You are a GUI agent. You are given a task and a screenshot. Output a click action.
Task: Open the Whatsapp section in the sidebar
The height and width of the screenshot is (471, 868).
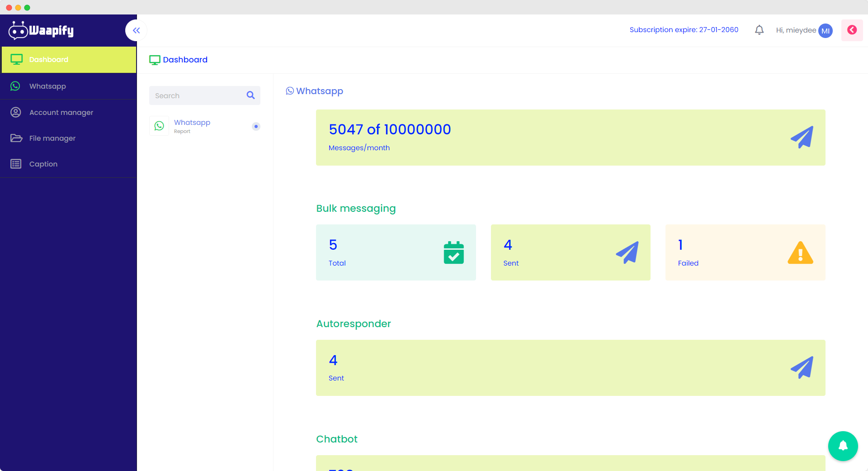point(47,86)
